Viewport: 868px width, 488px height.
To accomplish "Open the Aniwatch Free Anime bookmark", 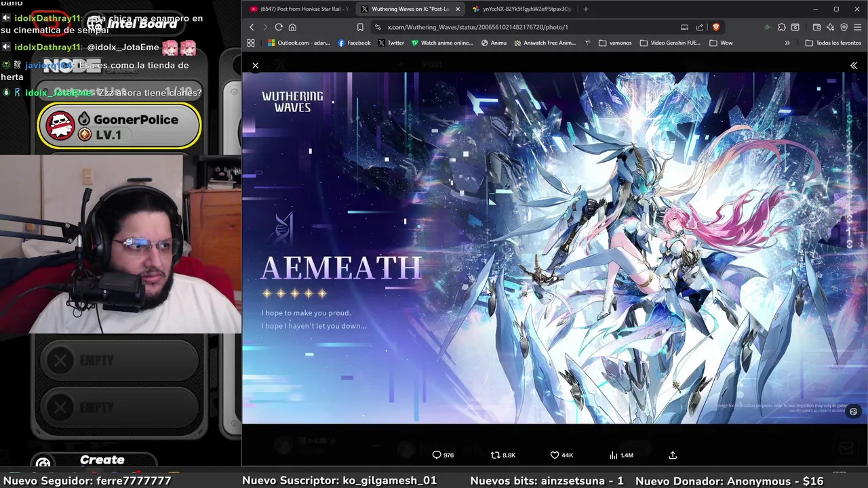I will [545, 43].
